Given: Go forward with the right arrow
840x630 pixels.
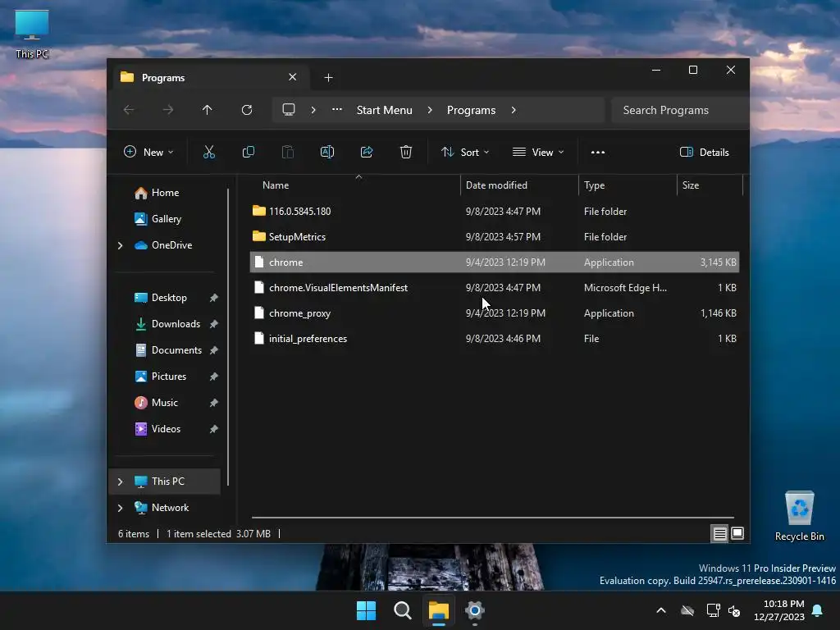Looking at the screenshot, I should pos(167,110).
